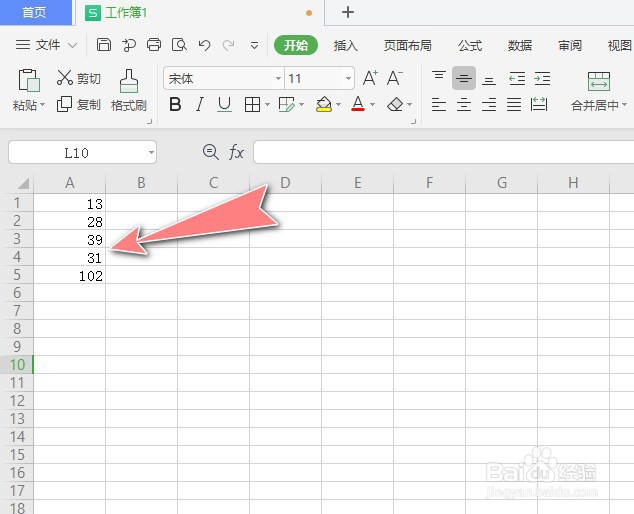Screen dimensions: 634x514
Task: Open print preview icon
Action: (x=179, y=45)
